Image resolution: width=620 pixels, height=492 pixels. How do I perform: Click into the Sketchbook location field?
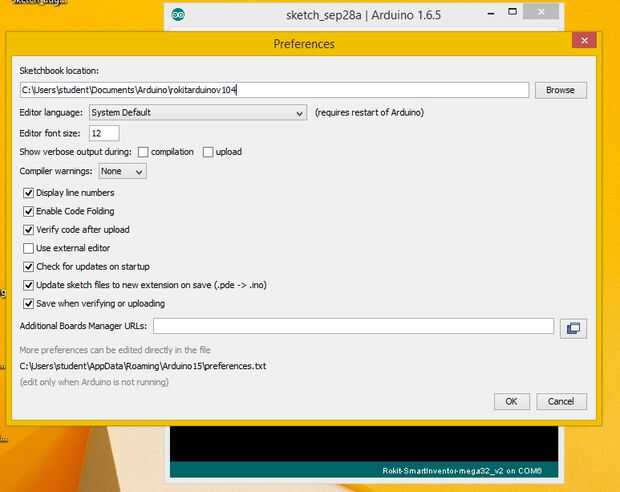tap(274, 90)
